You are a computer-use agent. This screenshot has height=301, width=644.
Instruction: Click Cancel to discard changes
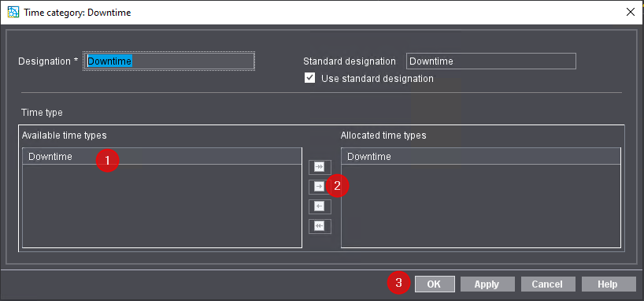(547, 284)
